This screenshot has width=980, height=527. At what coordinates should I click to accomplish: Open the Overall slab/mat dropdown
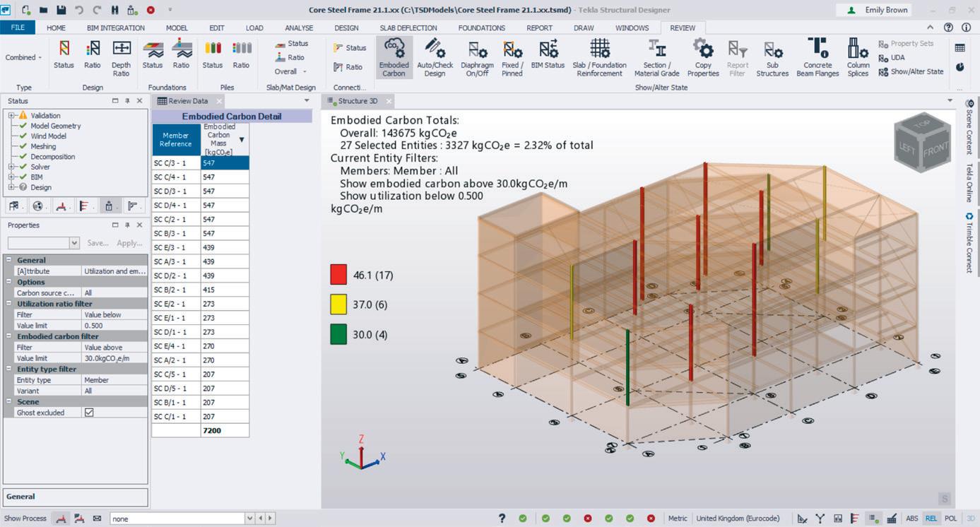point(291,71)
